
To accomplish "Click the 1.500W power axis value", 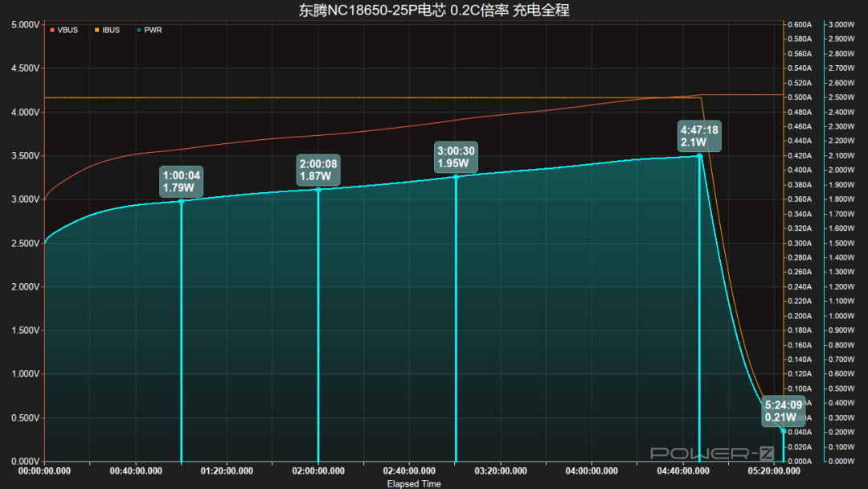I will point(841,243).
